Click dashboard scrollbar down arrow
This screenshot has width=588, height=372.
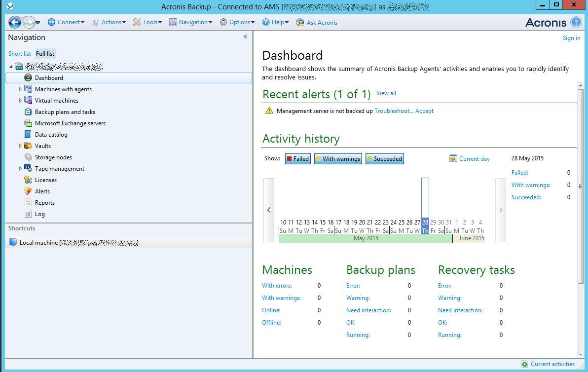click(581, 354)
